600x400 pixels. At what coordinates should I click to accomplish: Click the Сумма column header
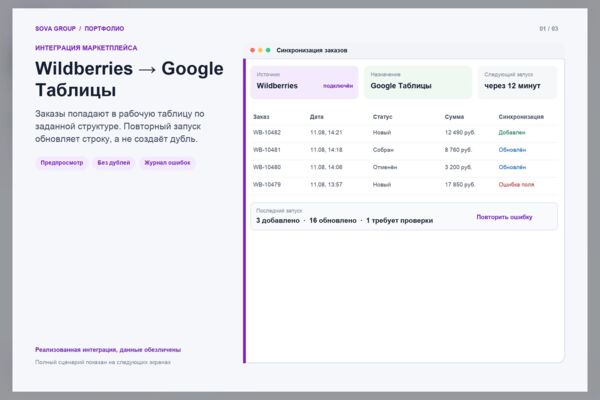[454, 117]
